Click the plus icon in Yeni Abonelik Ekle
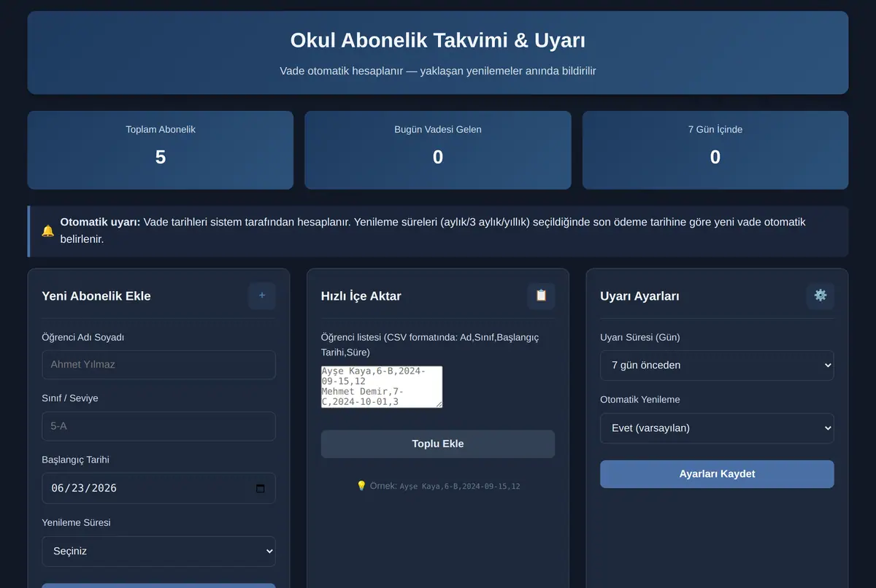Screen dimensions: 876x588 [x=262, y=295]
